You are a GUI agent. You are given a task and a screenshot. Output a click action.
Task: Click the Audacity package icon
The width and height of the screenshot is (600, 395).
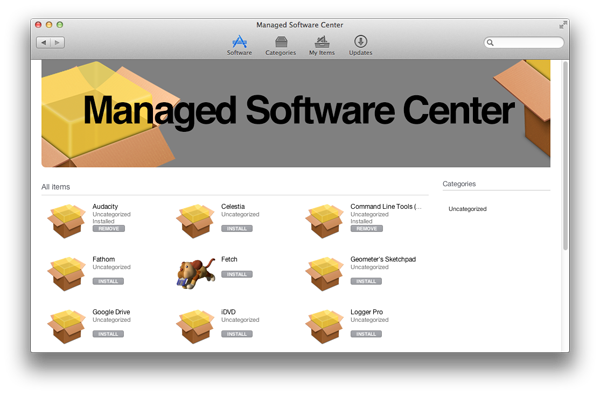point(66,221)
